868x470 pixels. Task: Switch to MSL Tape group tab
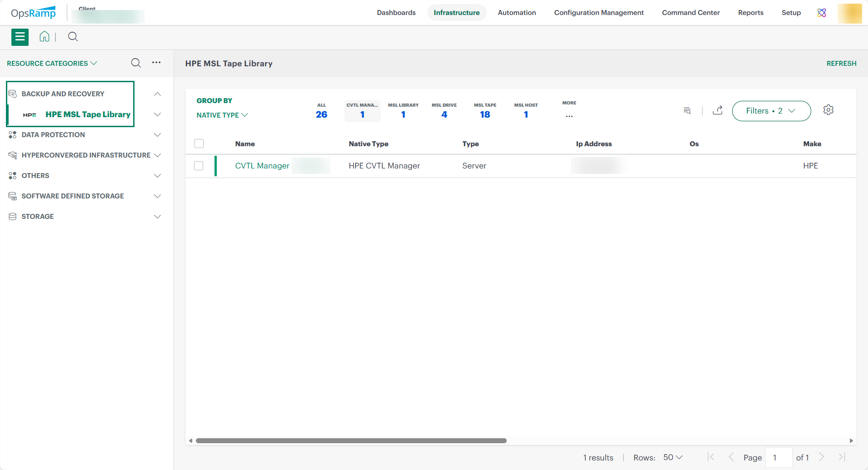pyautogui.click(x=485, y=111)
